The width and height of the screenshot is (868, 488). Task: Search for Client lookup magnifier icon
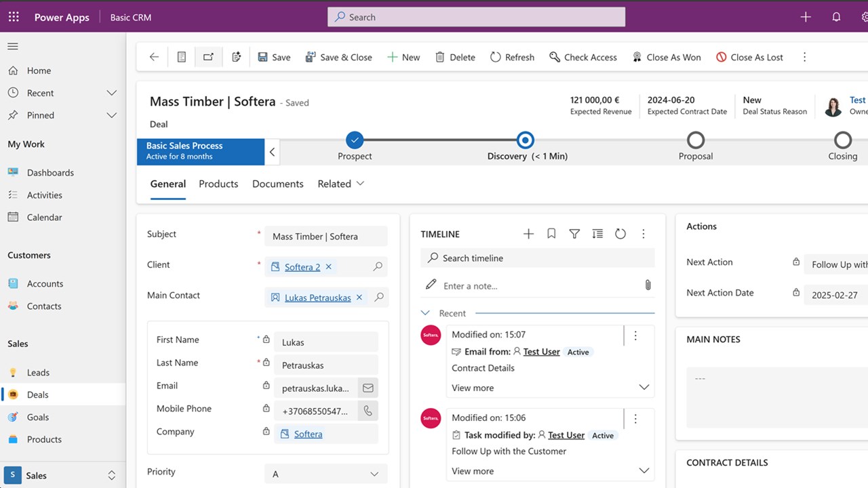click(378, 267)
